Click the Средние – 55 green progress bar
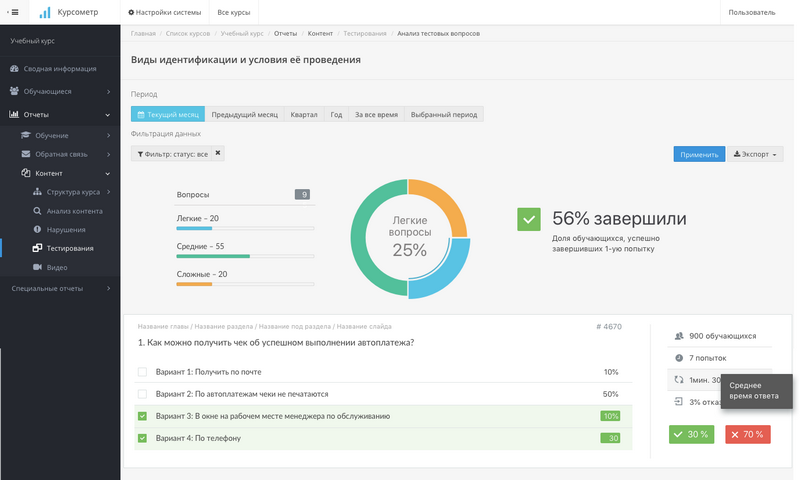Image resolution: width=800 pixels, height=480 pixels. tap(213, 256)
